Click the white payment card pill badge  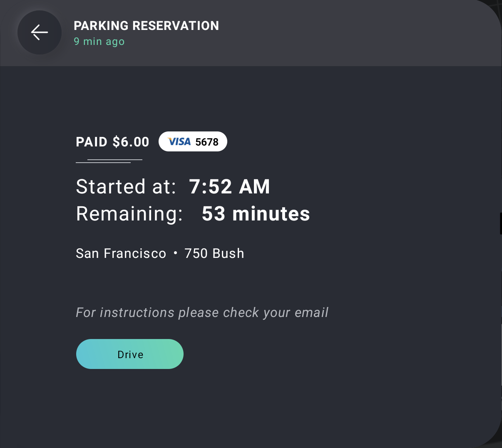click(193, 141)
